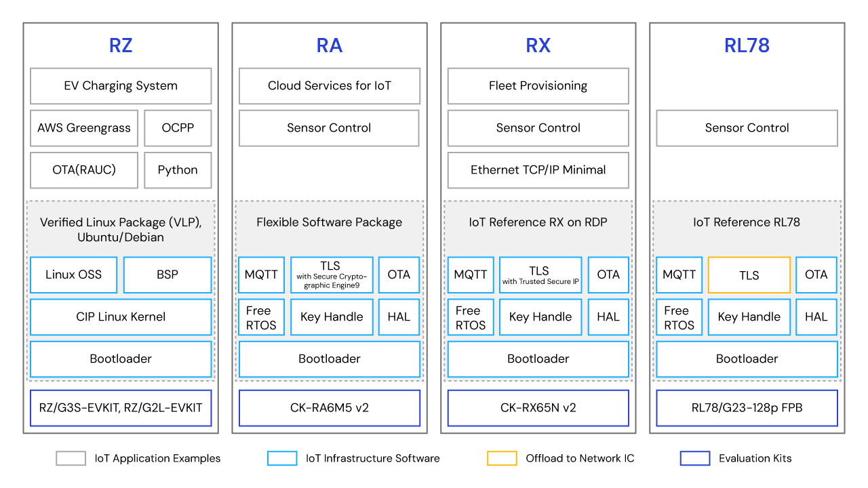This screenshot has width=868, height=488.
Task: Enable the Ethernet TCP/IP Minimal block
Action: tap(538, 170)
